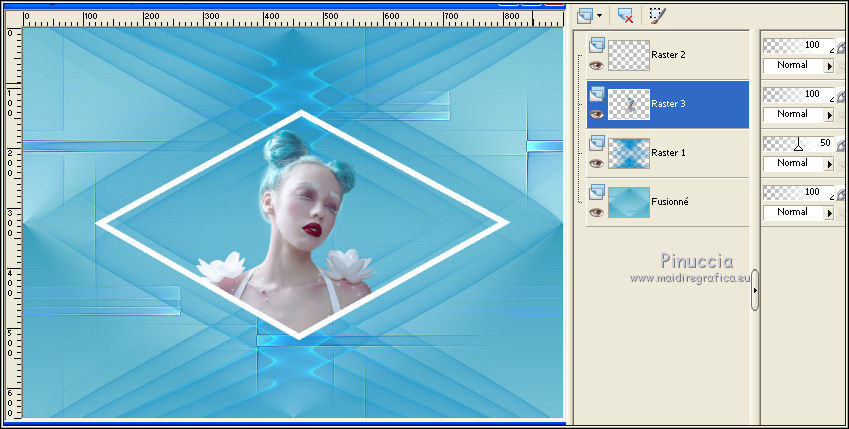Click the blend mode arrow button beside Fusionné
Viewport: 849px width, 429px height.
click(x=829, y=213)
